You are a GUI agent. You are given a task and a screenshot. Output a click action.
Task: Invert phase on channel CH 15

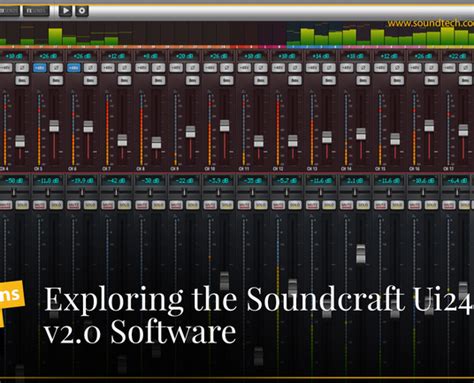[x=397, y=68]
